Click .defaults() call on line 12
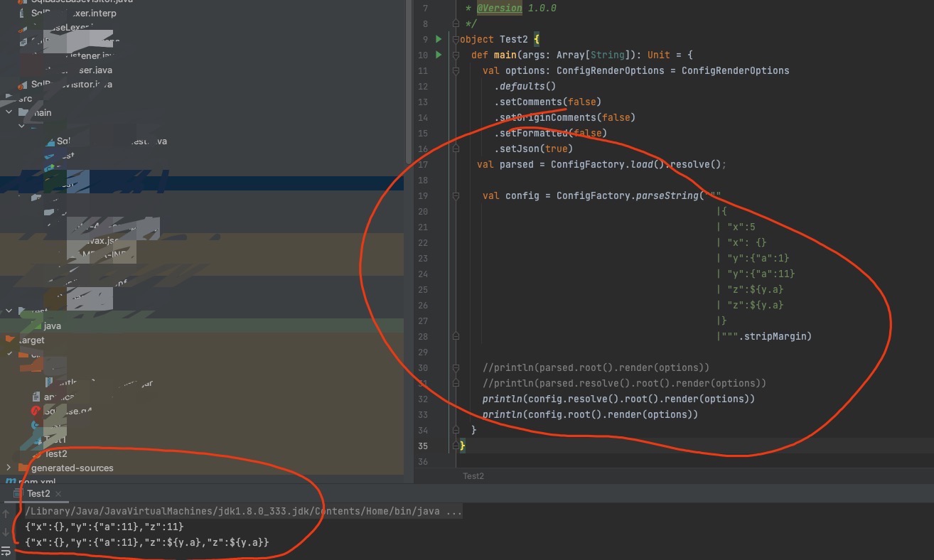 [525, 86]
